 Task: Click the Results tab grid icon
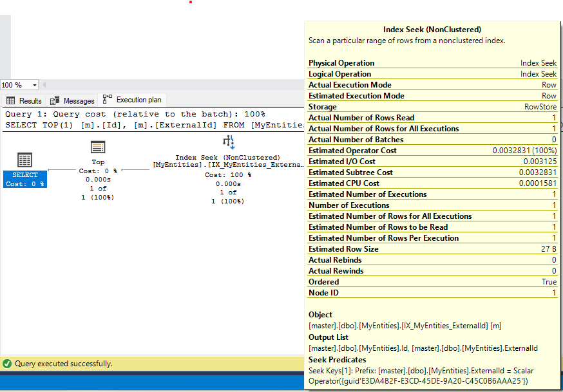[x=11, y=101]
